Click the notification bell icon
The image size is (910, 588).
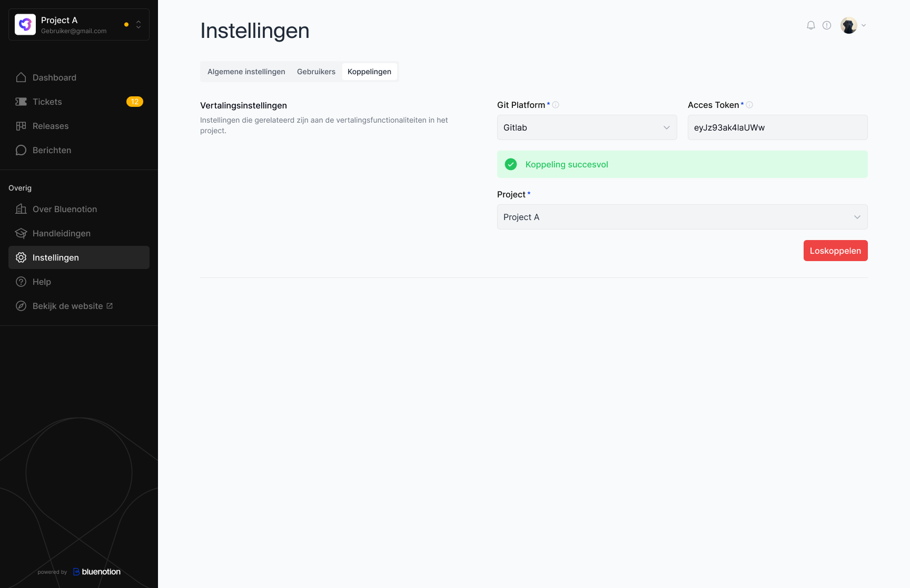point(811,25)
